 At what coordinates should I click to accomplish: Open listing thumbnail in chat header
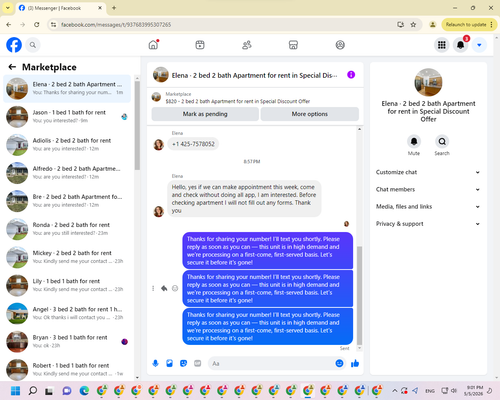(161, 75)
